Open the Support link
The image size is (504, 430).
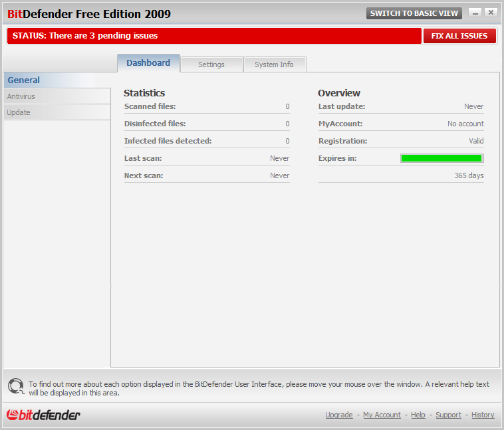448,415
